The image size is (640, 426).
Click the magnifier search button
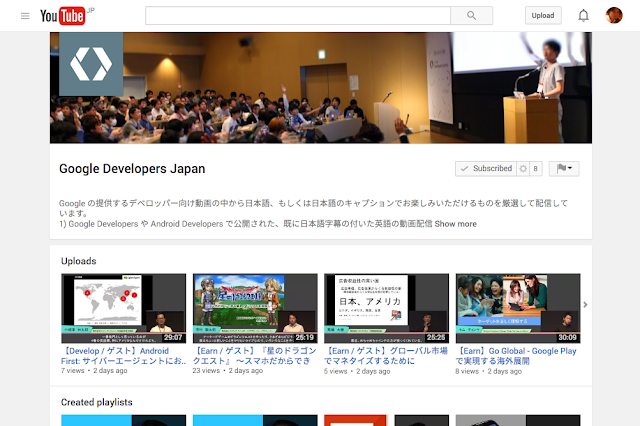click(471, 16)
